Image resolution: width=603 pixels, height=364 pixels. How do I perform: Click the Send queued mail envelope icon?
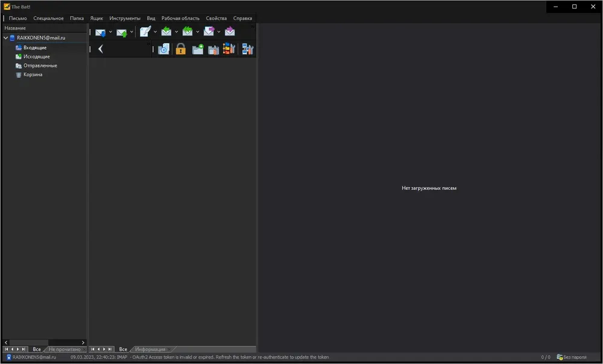122,33
